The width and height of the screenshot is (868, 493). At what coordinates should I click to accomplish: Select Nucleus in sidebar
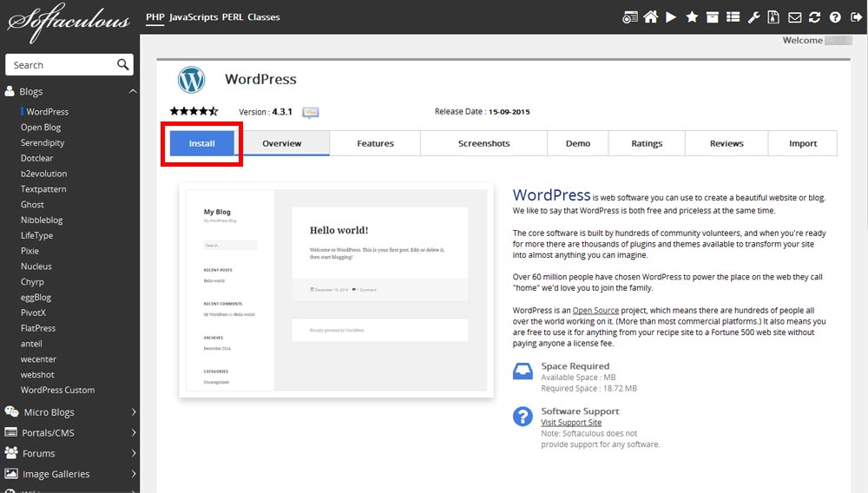36,266
